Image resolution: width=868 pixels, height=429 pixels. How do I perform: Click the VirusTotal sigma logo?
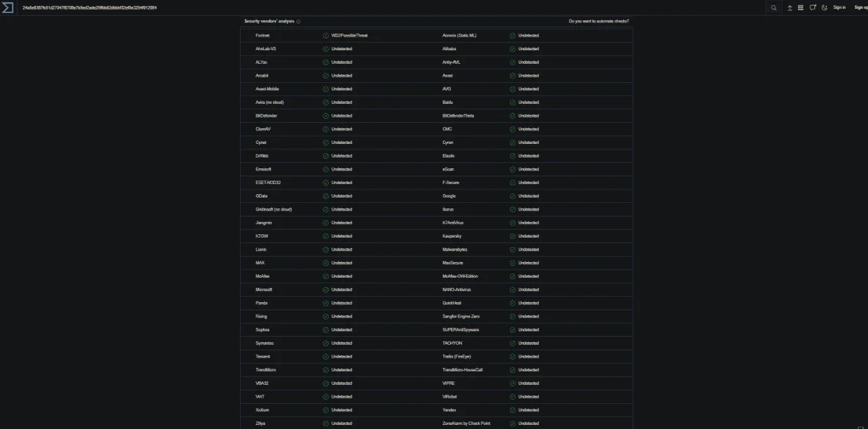click(x=7, y=7)
